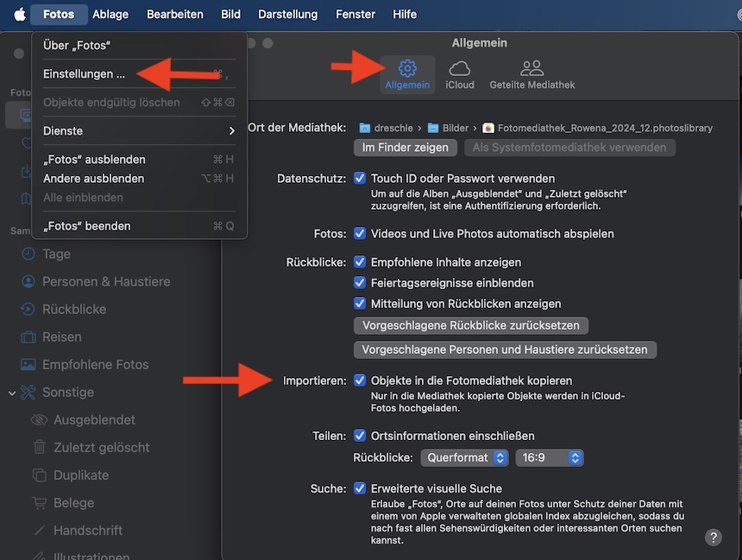
Task: Open the Apple menu
Action: pyautogui.click(x=19, y=14)
